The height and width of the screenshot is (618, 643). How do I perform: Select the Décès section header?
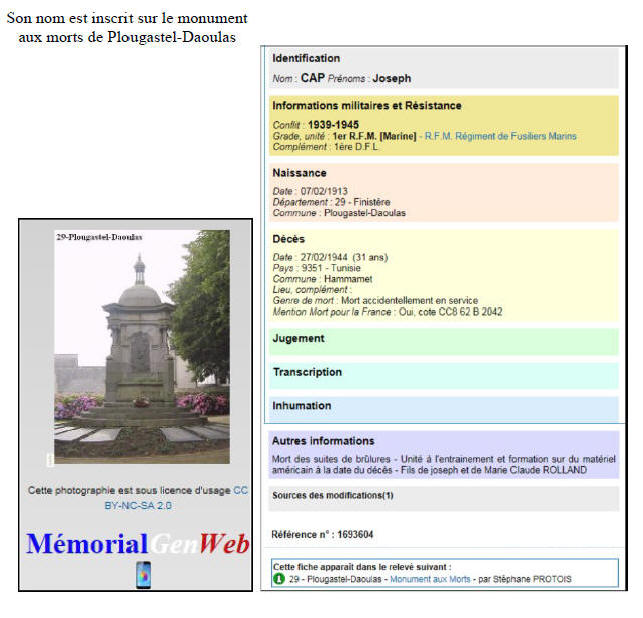[x=289, y=239]
